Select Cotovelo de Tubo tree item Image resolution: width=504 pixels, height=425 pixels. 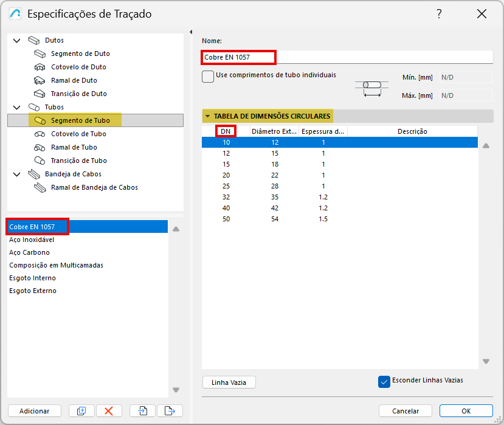[78, 134]
